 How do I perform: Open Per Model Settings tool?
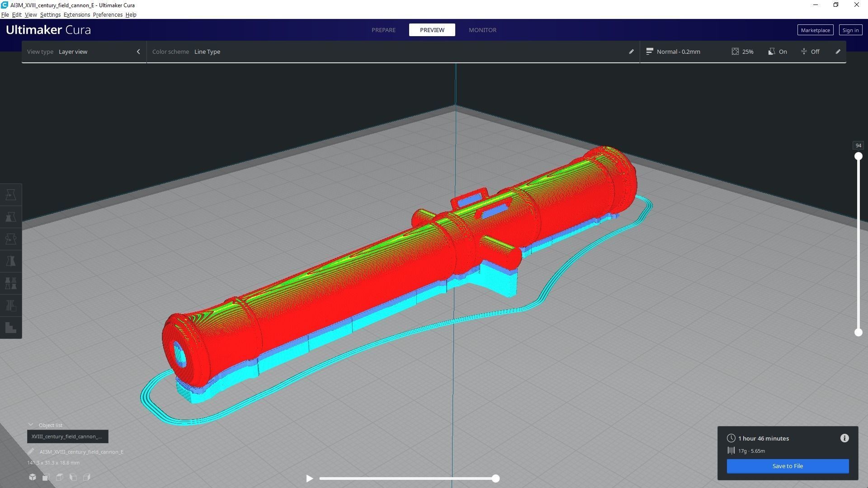11,283
